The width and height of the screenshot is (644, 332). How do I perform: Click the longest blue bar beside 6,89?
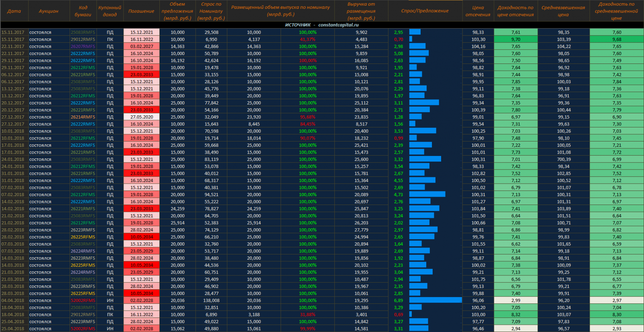pyautogui.click(x=436, y=300)
